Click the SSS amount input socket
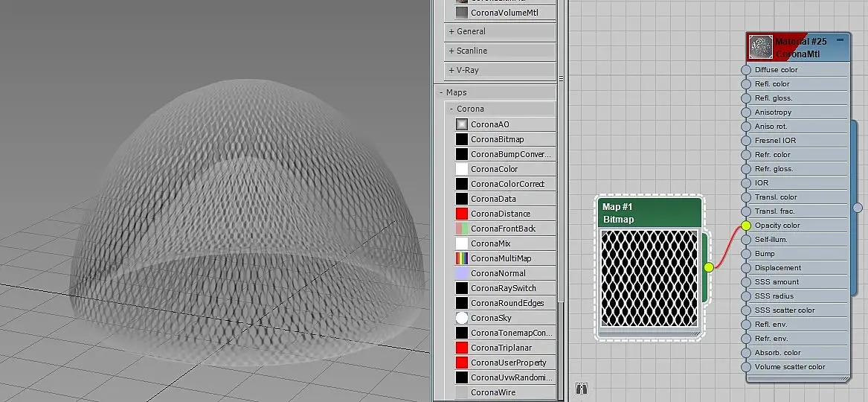Screen dimensions: 868x402 746,282
